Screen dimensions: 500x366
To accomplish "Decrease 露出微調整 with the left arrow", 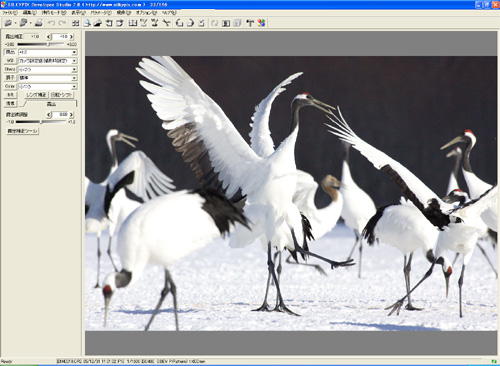I will click(49, 115).
